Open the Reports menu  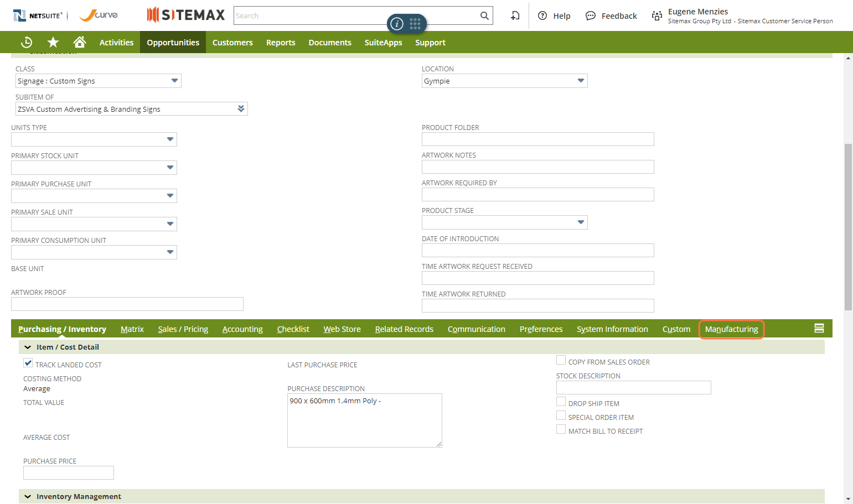(281, 43)
